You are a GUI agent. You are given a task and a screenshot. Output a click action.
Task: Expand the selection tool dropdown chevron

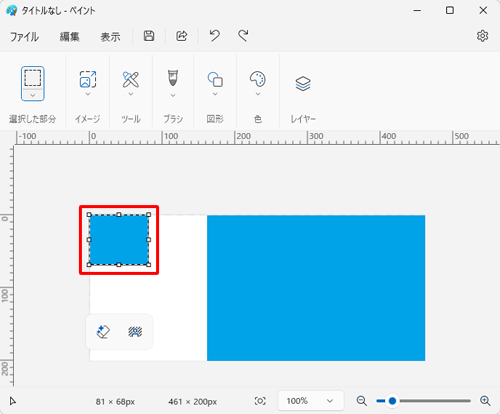[x=33, y=95]
